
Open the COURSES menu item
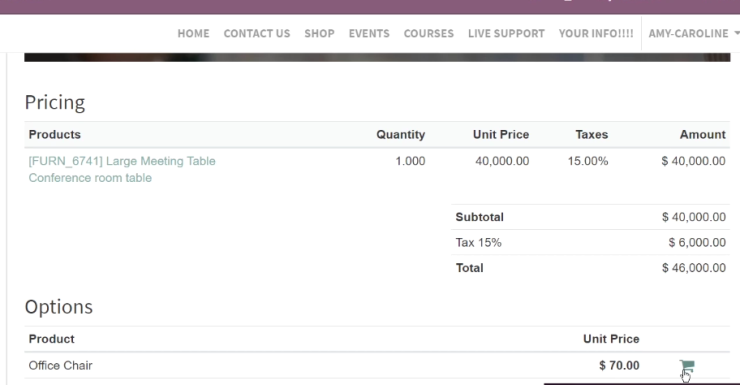[429, 33]
